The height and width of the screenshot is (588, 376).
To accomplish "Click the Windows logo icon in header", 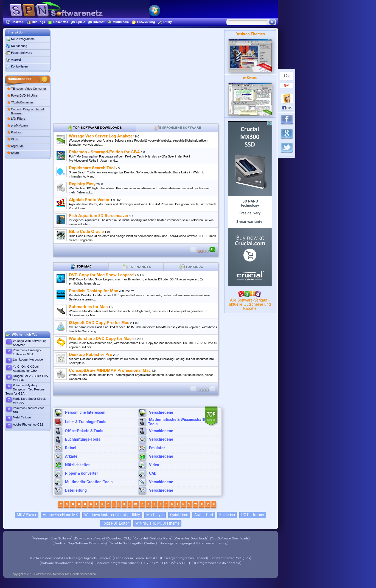I will pyautogui.click(x=155, y=11).
